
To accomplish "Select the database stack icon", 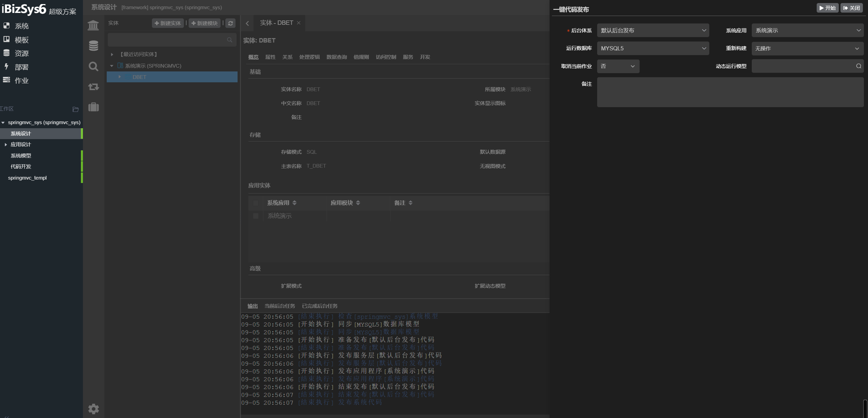I will pos(93,46).
